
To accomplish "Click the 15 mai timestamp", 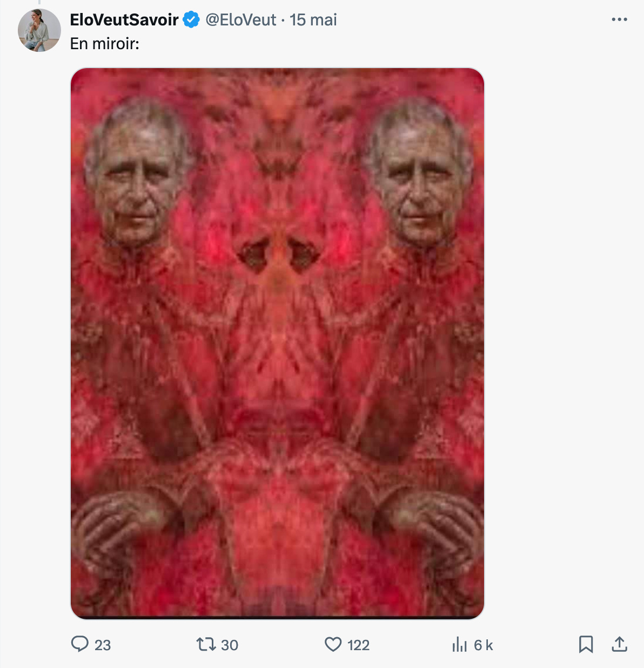I will click(x=313, y=20).
